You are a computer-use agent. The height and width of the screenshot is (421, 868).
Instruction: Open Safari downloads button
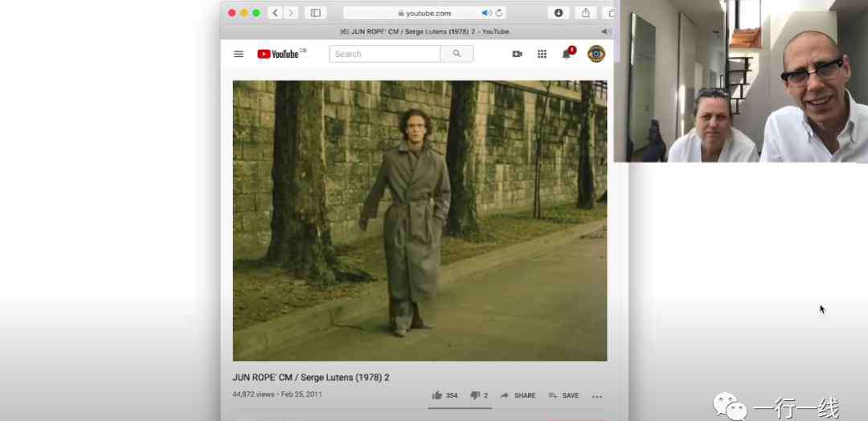point(559,13)
